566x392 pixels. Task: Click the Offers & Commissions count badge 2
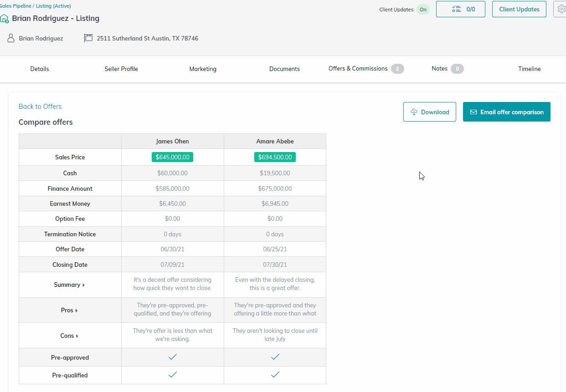pyautogui.click(x=397, y=69)
